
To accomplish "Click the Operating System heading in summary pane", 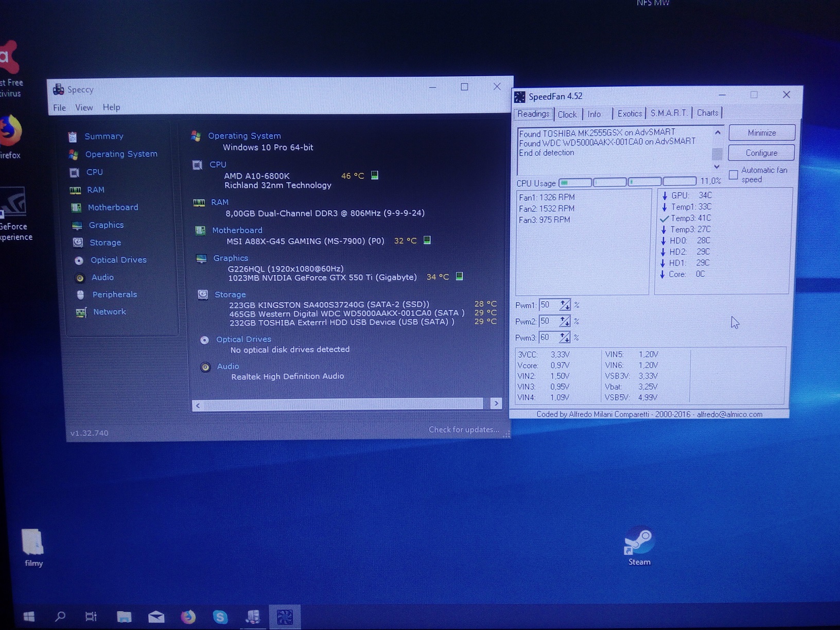I will pos(244,136).
